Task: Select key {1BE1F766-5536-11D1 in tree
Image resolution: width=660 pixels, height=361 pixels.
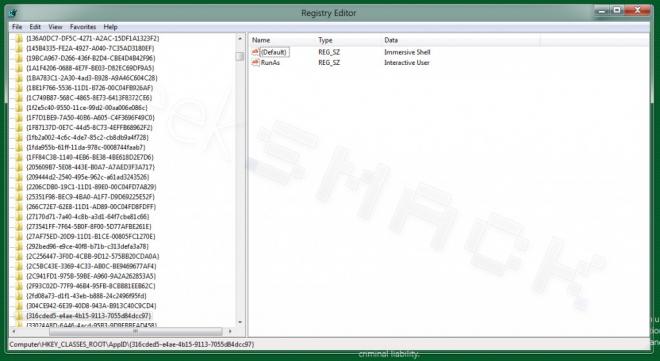Action: pyautogui.click(x=89, y=88)
